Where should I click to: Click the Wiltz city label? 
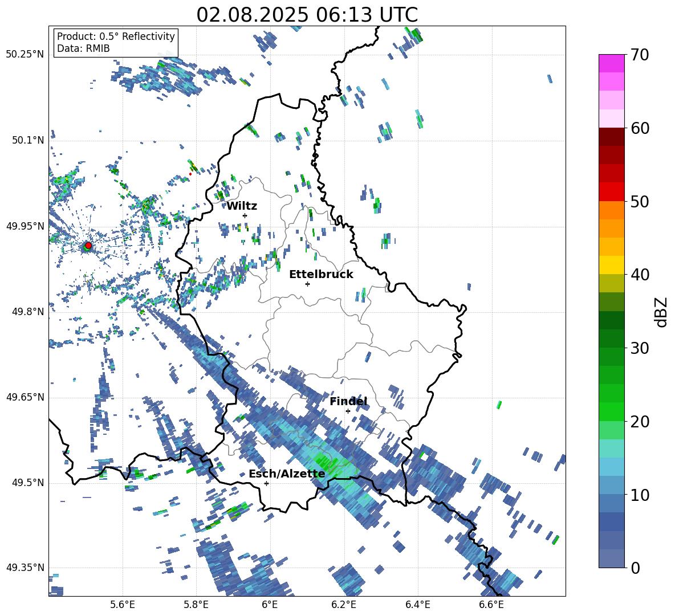pyautogui.click(x=242, y=206)
